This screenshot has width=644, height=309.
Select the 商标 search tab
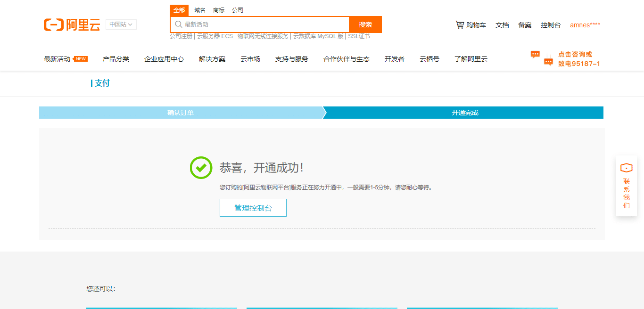[x=219, y=10]
